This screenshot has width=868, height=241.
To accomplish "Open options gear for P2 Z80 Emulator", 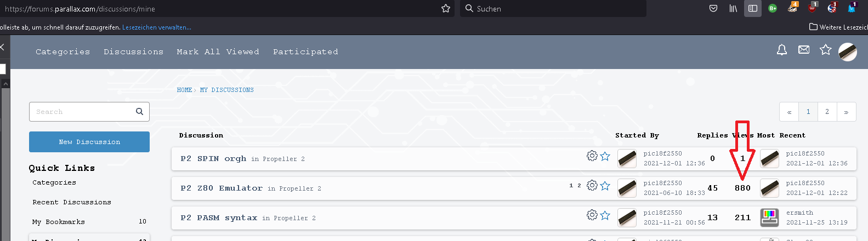I will click(592, 186).
